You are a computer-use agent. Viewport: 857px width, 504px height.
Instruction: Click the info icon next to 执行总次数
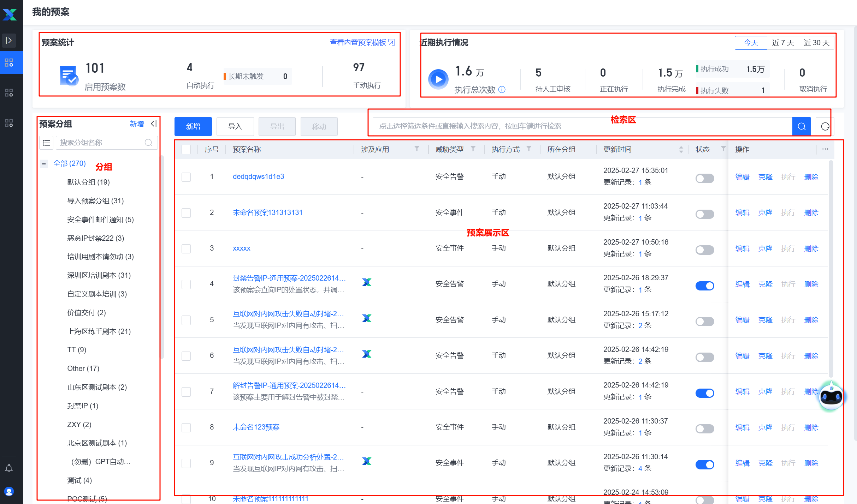502,90
